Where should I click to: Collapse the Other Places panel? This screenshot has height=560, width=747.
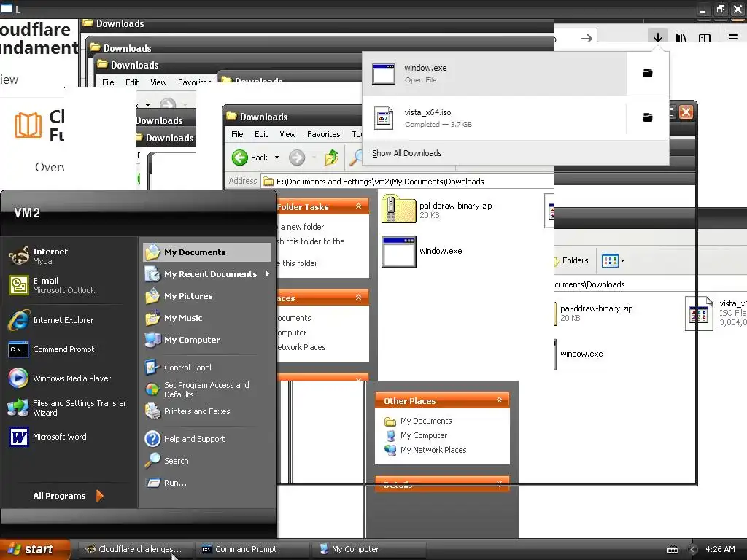pos(499,400)
